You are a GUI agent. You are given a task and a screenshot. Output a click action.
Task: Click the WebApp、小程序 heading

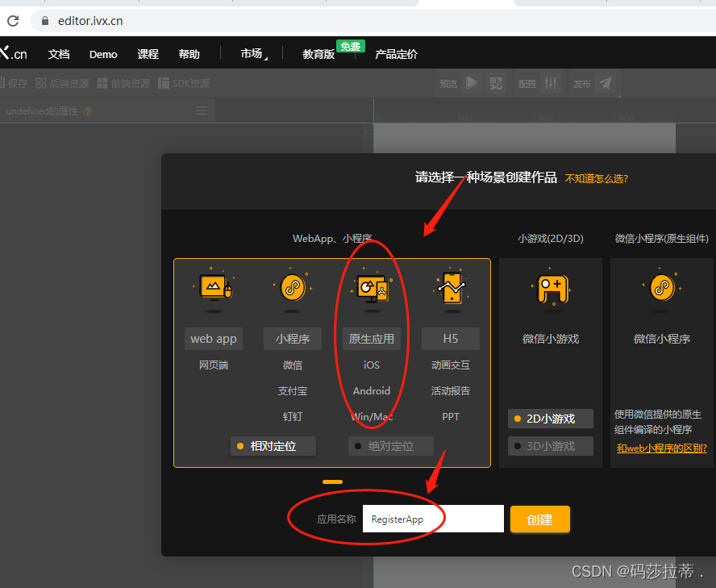(x=332, y=239)
